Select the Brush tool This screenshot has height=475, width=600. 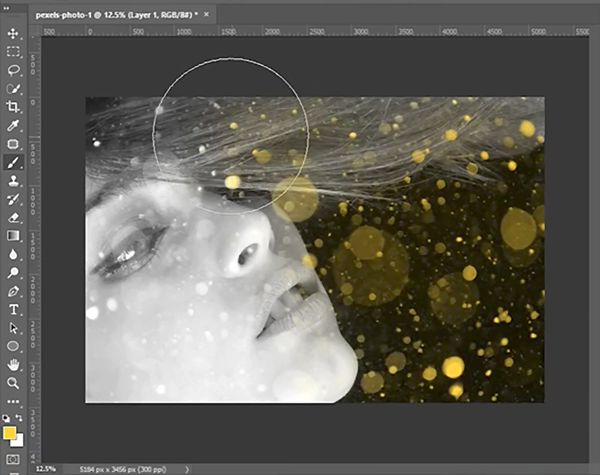13,162
